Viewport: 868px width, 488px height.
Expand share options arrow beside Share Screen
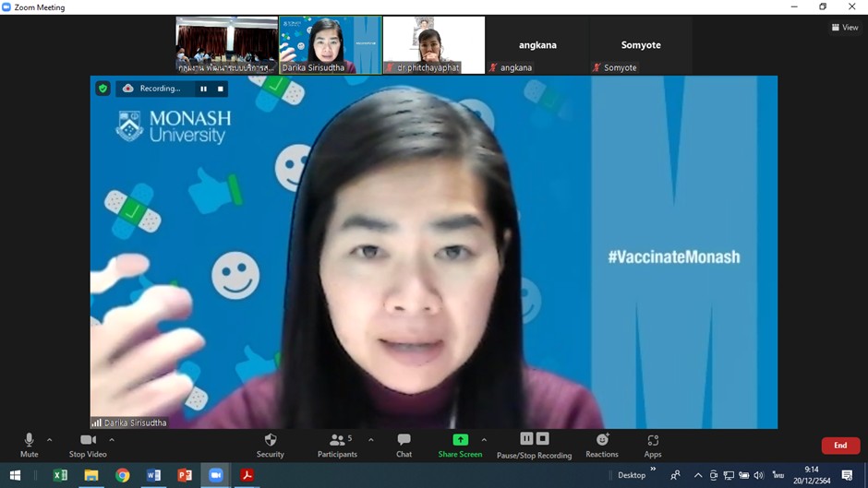coord(485,440)
